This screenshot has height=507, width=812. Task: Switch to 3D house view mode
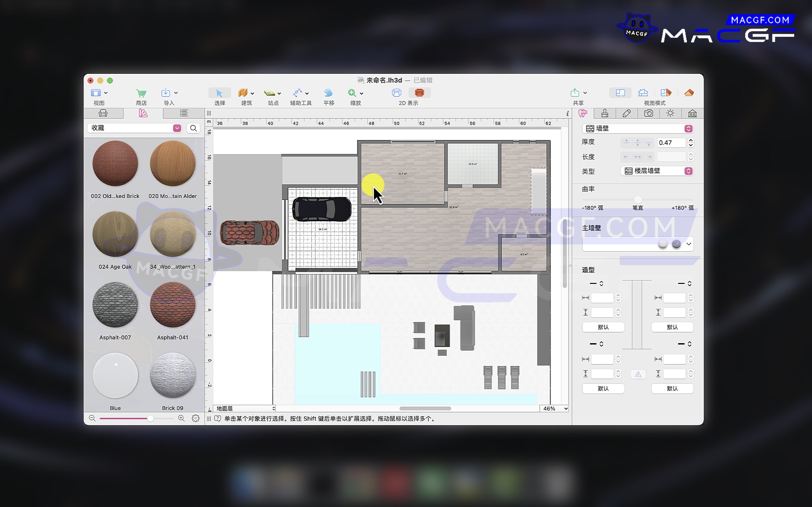643,93
